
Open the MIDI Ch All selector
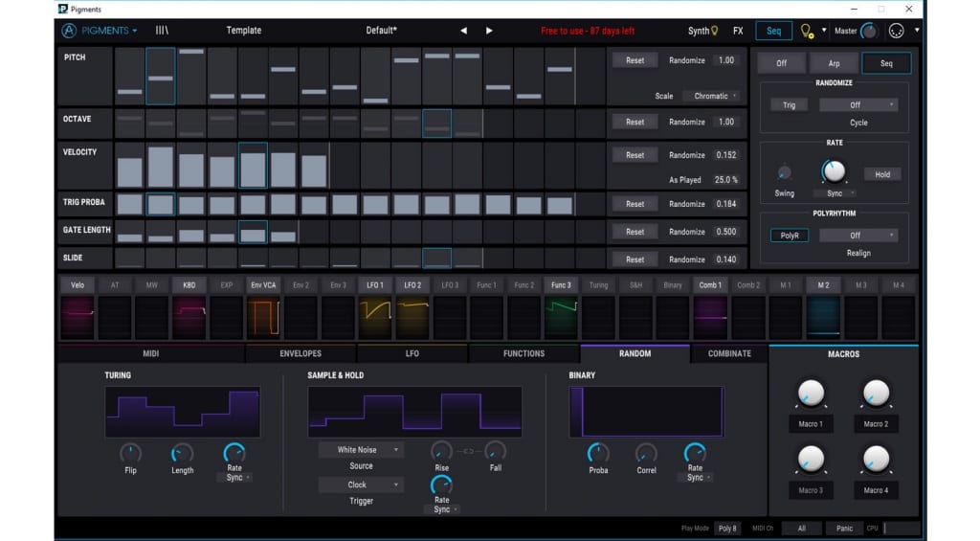coord(801,529)
